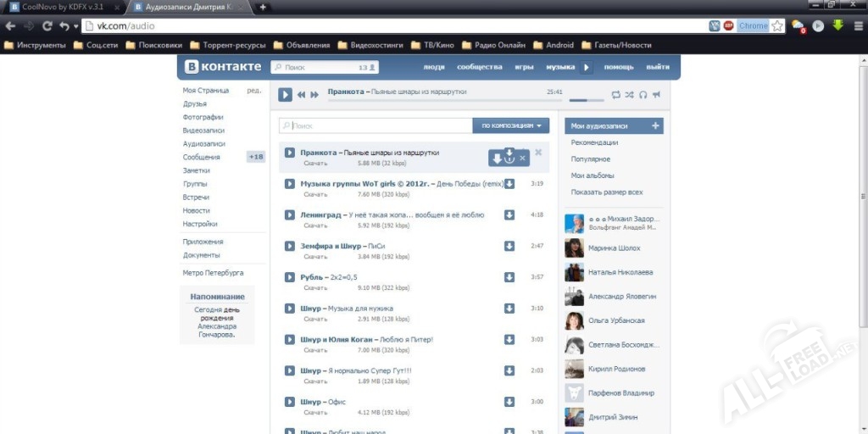Open 'Рекомендации' in the right sidebar
The height and width of the screenshot is (434, 868).
[x=594, y=142]
